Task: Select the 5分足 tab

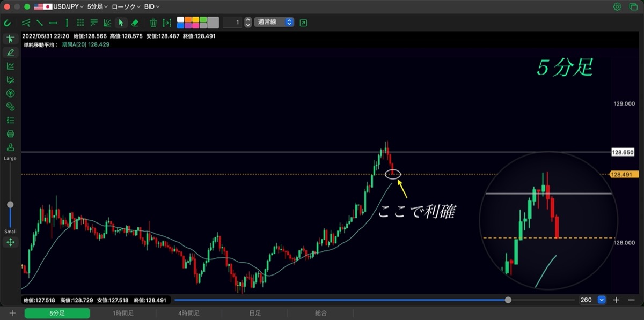Action: coord(57,313)
